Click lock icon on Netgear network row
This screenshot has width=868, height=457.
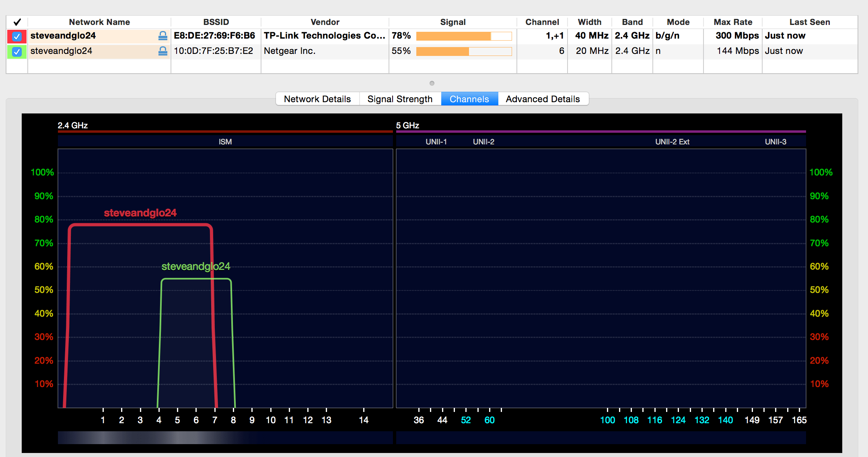point(162,51)
